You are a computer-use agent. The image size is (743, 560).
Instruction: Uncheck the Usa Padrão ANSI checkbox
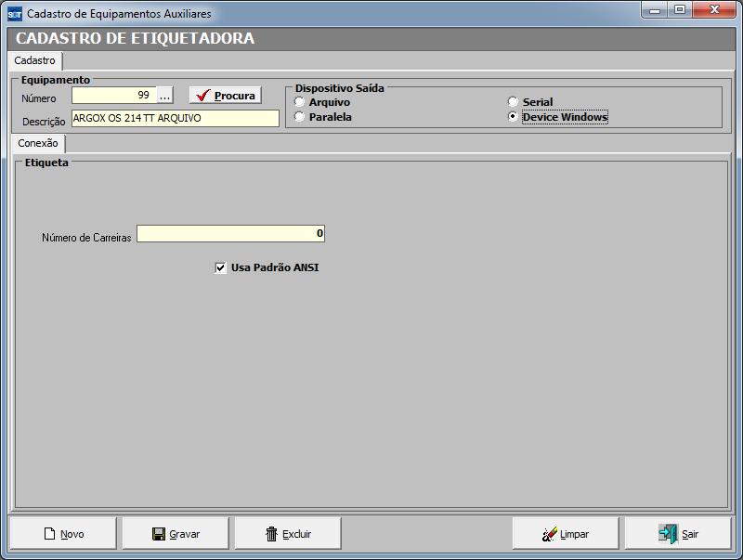(x=221, y=267)
